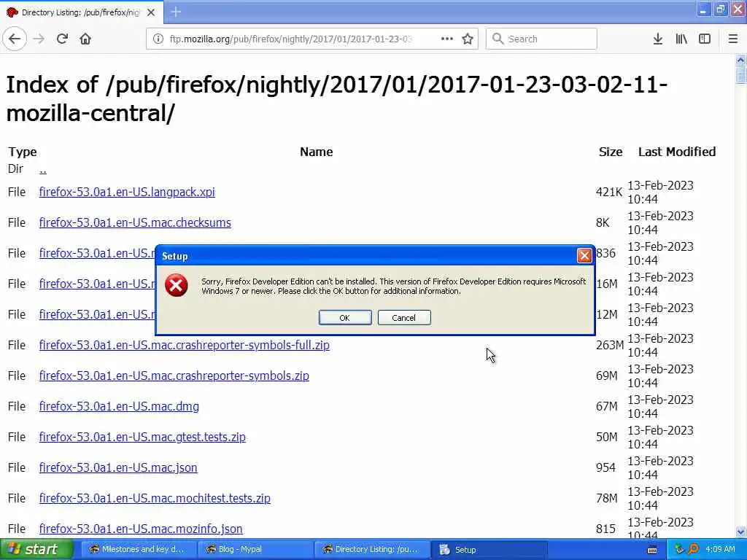This screenshot has width=747, height=560.
Task: Open the Windows start menu
Action: coord(36,550)
